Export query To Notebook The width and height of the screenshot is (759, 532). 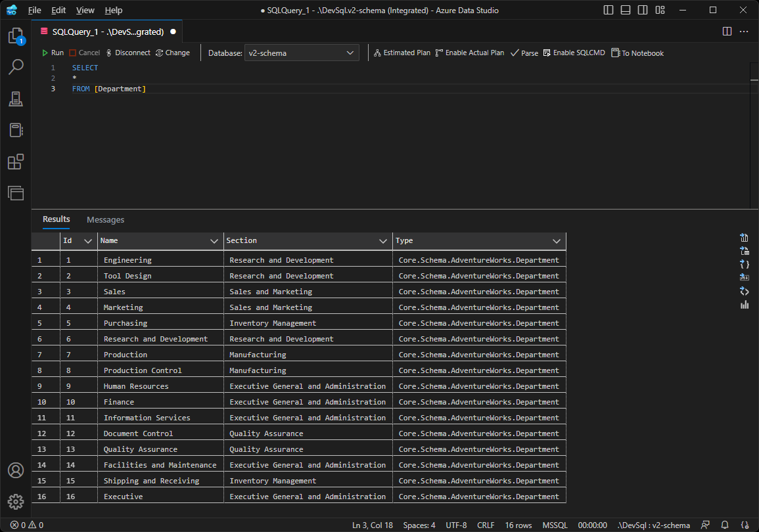(637, 53)
